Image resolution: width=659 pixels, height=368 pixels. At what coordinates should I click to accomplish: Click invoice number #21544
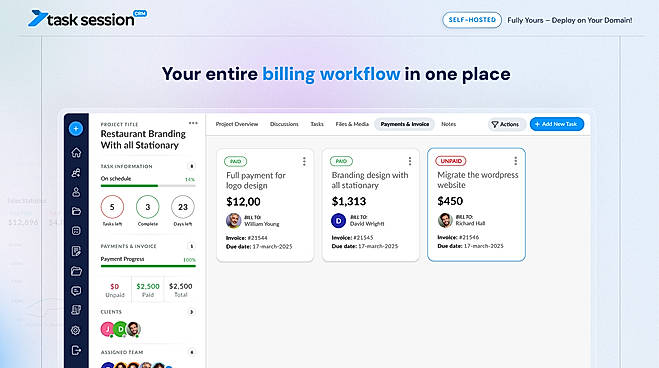coord(258,238)
